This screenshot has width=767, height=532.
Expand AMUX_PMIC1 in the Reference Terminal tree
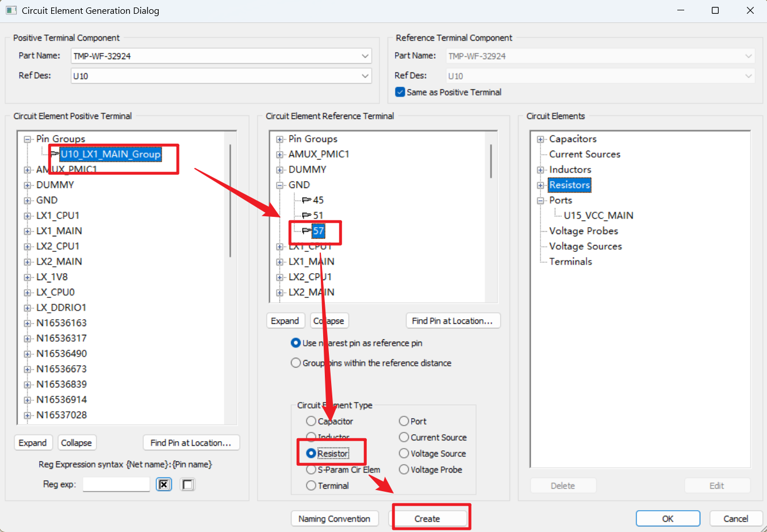tap(279, 154)
